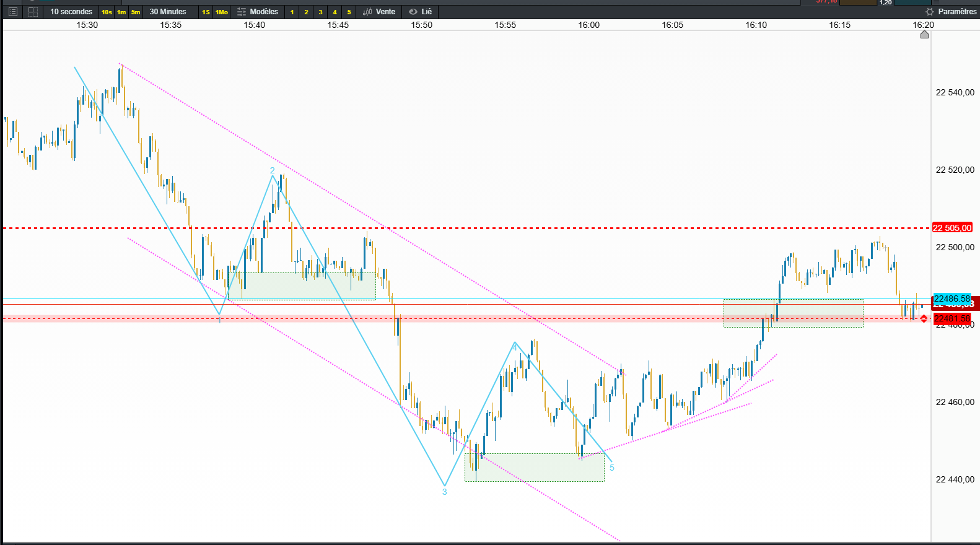
Task: Click the Vente sell button
Action: [385, 12]
